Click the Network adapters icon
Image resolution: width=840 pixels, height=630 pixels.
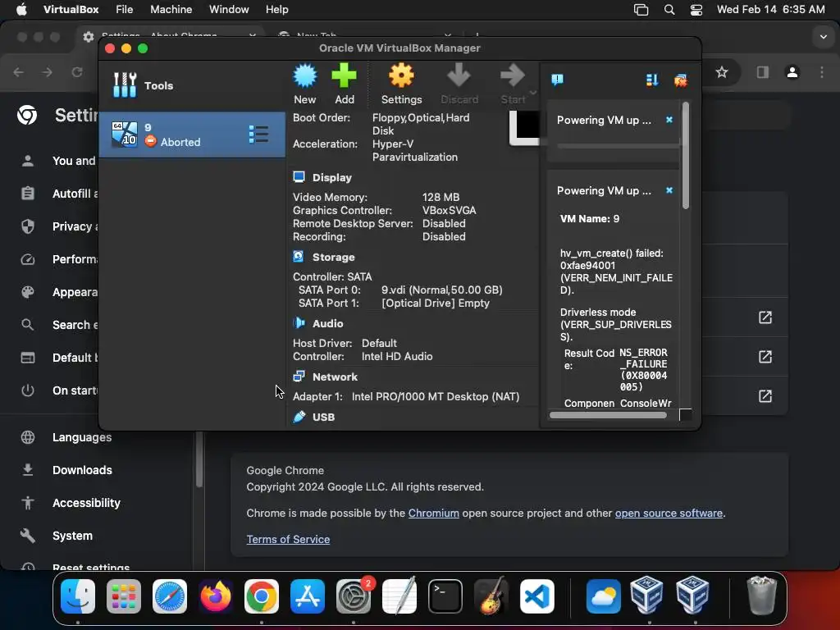(x=299, y=376)
